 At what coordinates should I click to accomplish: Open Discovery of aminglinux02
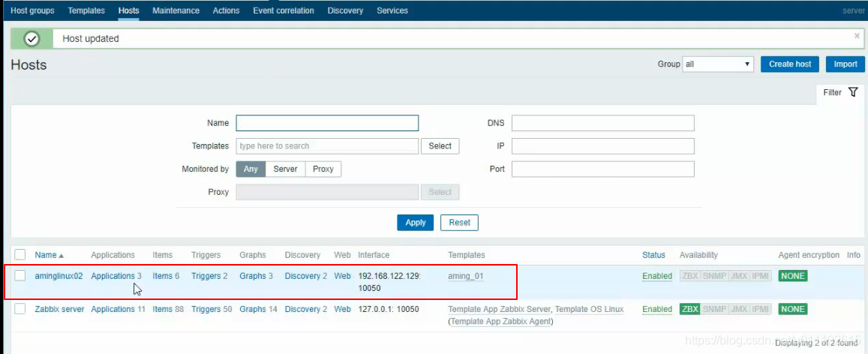tap(302, 275)
